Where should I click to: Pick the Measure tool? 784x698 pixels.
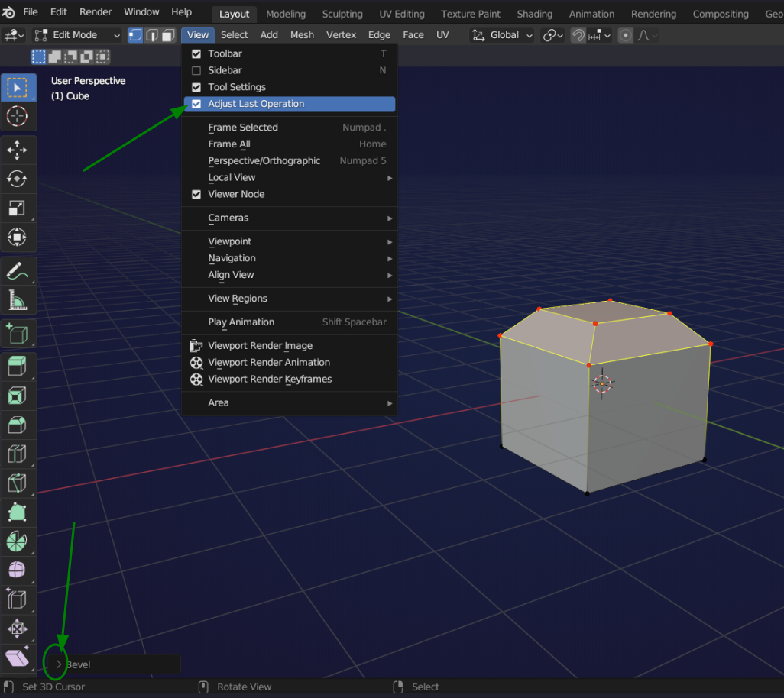[x=17, y=300]
